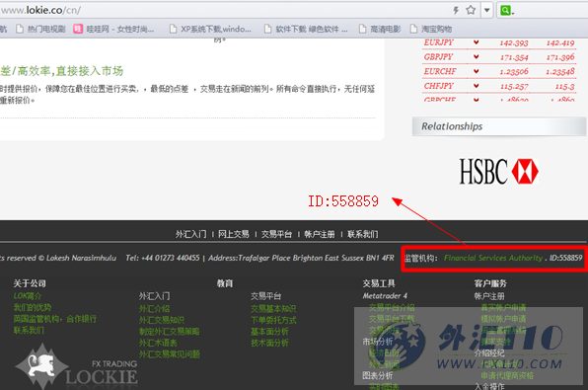Screen dimensions: 588x390
Task: Click the Financial Services Authority link
Action: tap(493, 258)
